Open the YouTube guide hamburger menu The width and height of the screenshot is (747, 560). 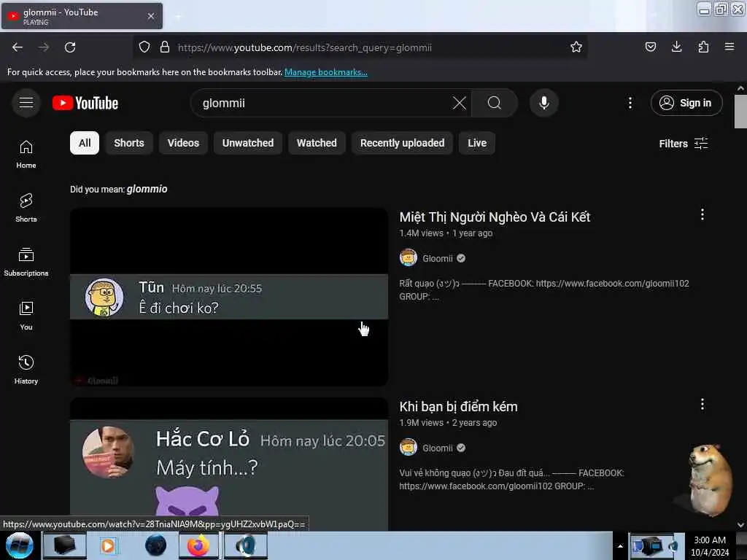point(26,102)
